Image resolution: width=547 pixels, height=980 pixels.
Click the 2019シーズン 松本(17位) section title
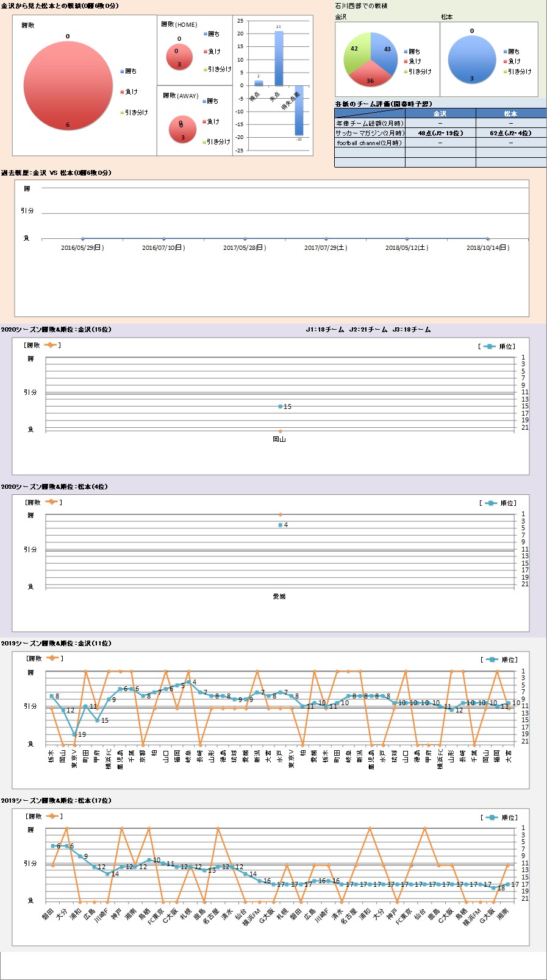coord(56,801)
